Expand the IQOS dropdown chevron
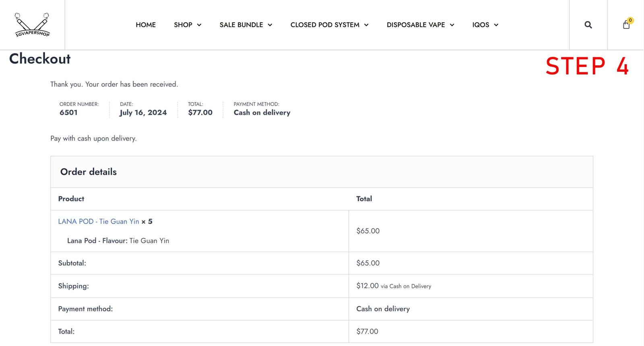644x346 pixels. coord(496,25)
